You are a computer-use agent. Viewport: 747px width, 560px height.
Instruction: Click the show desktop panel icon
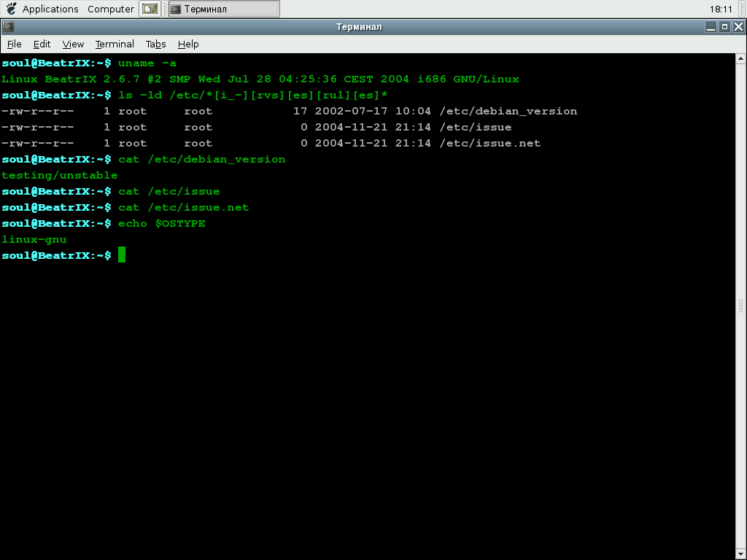[150, 9]
